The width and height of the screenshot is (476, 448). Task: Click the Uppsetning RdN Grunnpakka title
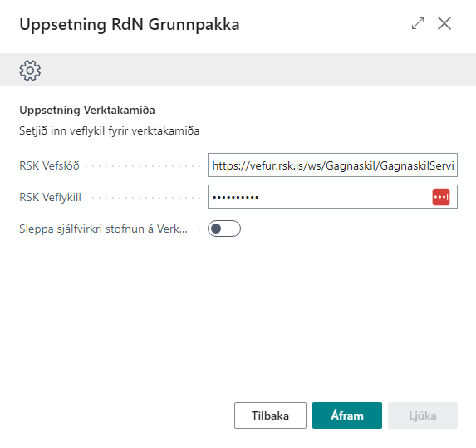click(x=130, y=24)
